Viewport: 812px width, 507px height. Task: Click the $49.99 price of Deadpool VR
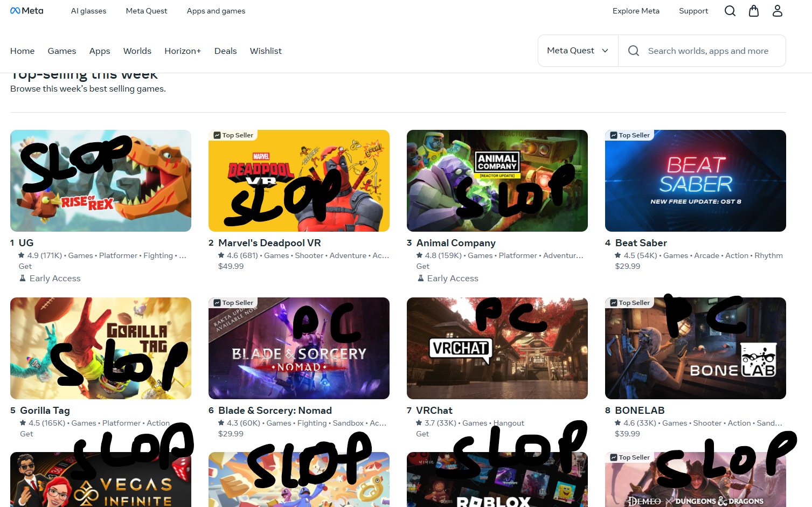tap(231, 266)
